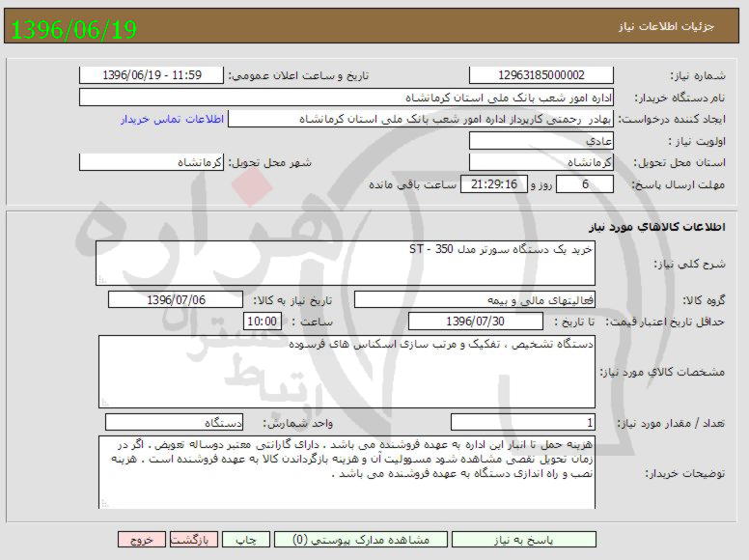749x560 pixels.
Task: Click the label واحد شمارش
Action: 297,423
